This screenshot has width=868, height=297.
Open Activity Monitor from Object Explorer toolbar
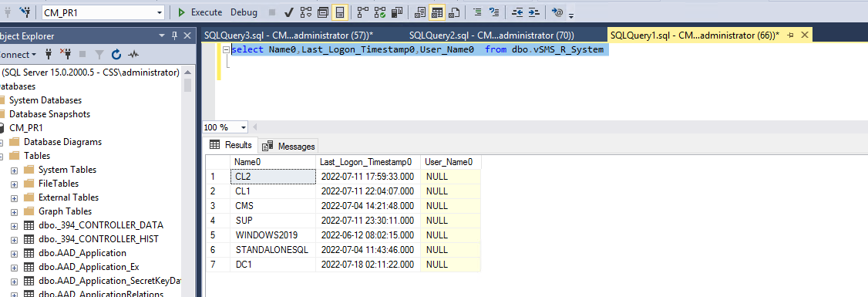(133, 54)
